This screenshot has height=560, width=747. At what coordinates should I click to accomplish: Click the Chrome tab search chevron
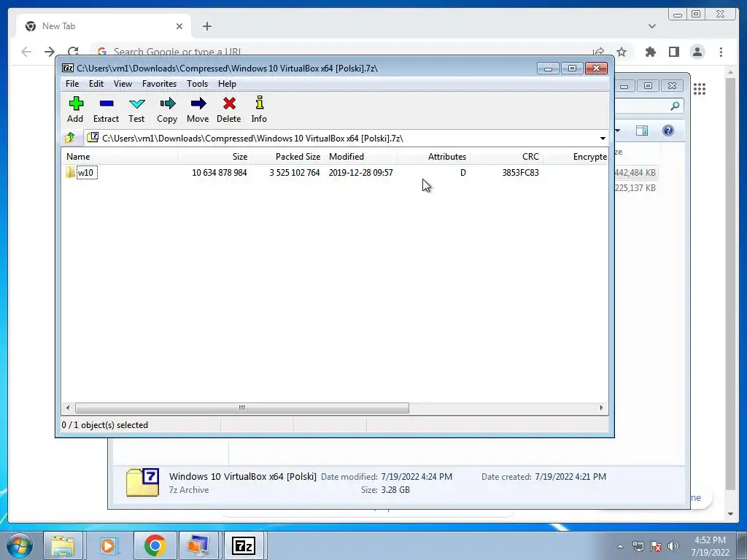[651, 26]
